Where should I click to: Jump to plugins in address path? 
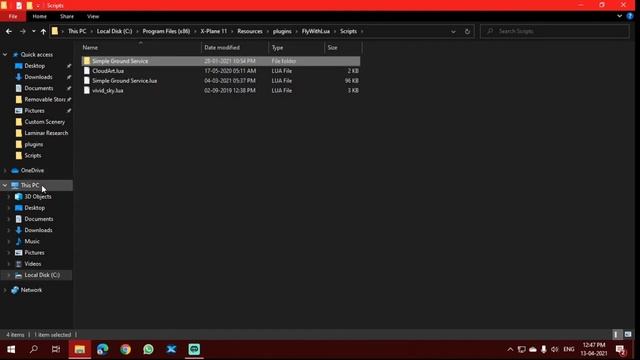[282, 31]
